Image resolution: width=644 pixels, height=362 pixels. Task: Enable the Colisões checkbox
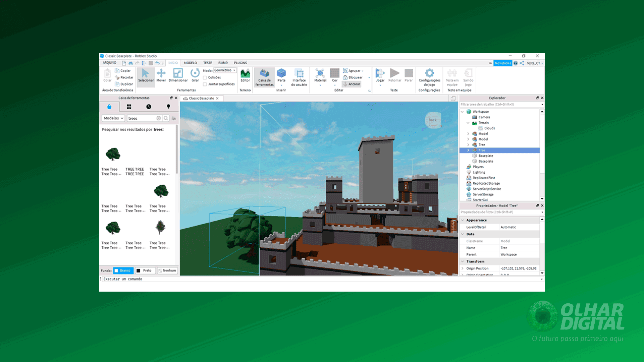coord(205,77)
